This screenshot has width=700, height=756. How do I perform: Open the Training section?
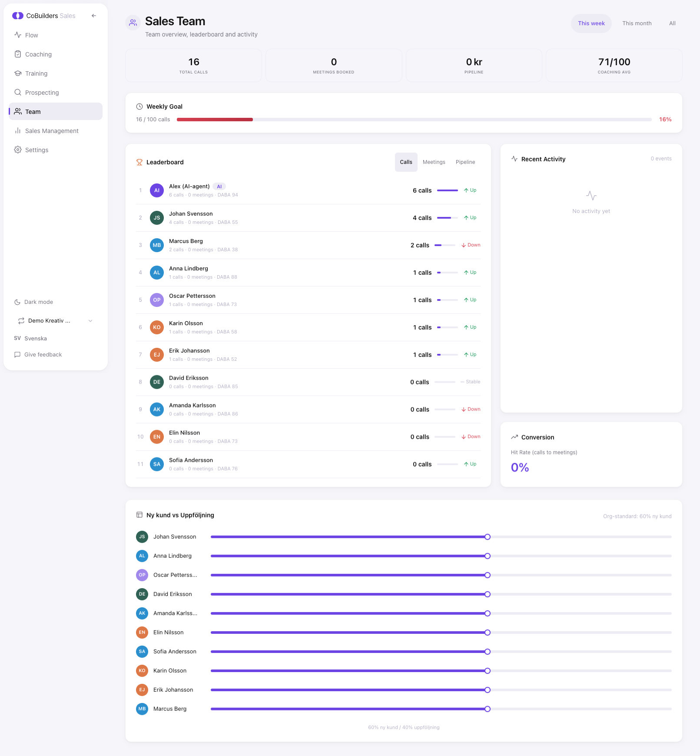tap(36, 73)
